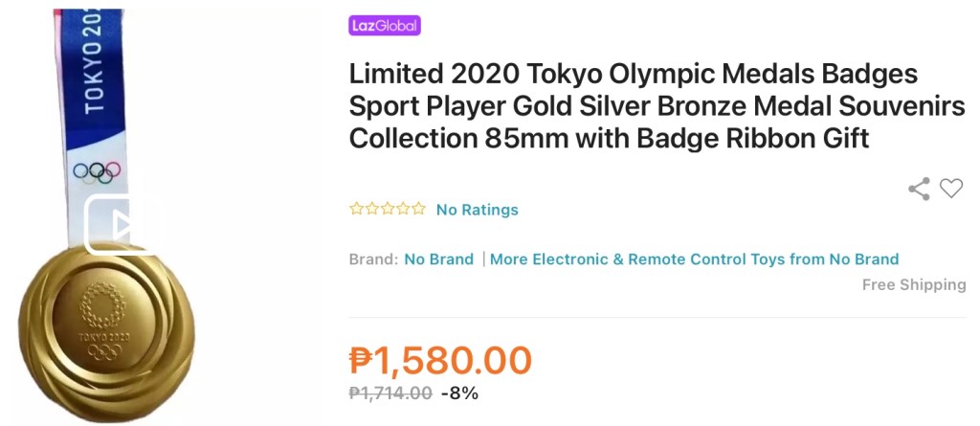Viewport: 980px width, 426px height.
Task: Open More Electronic & Remote Control Toys link
Action: [694, 259]
